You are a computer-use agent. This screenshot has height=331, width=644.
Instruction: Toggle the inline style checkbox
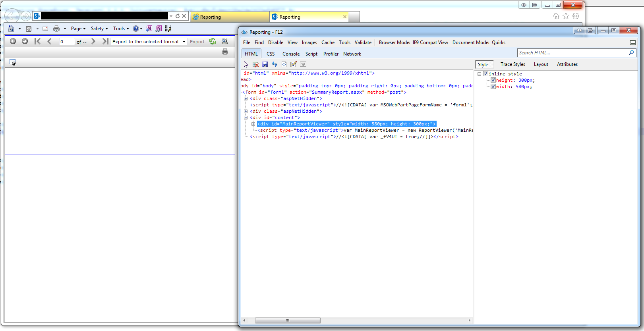485,74
